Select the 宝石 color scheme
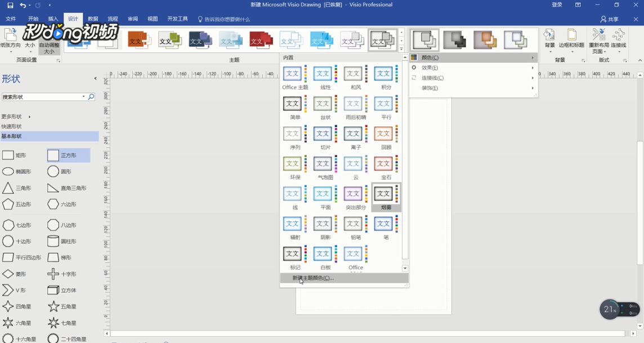The image size is (644, 343). pyautogui.click(x=386, y=168)
